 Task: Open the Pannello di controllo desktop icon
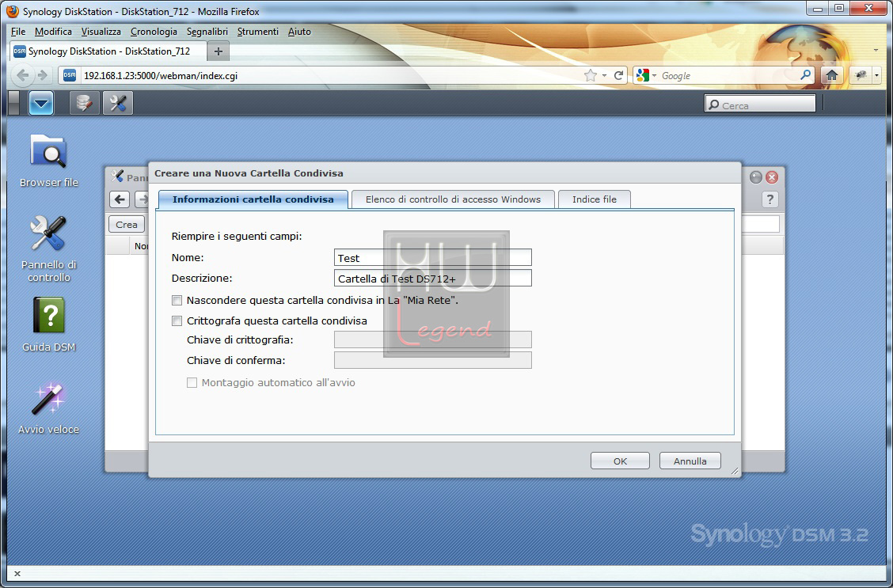pos(49,248)
